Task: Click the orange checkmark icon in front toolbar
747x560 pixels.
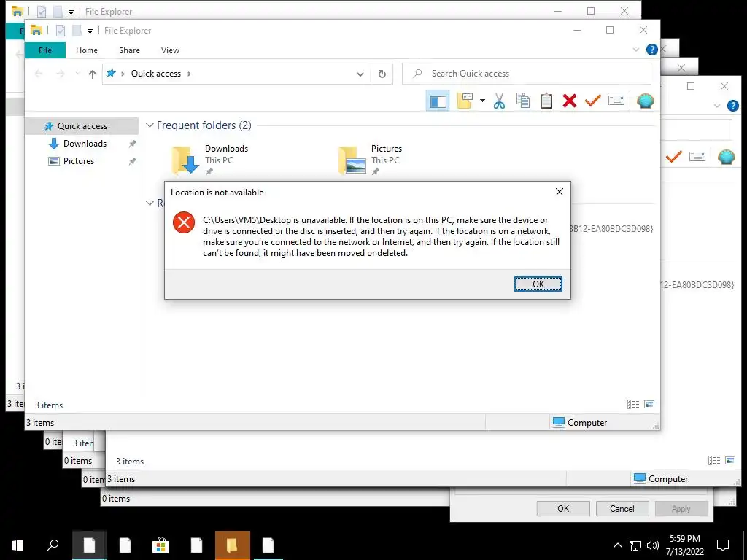Action: point(592,101)
